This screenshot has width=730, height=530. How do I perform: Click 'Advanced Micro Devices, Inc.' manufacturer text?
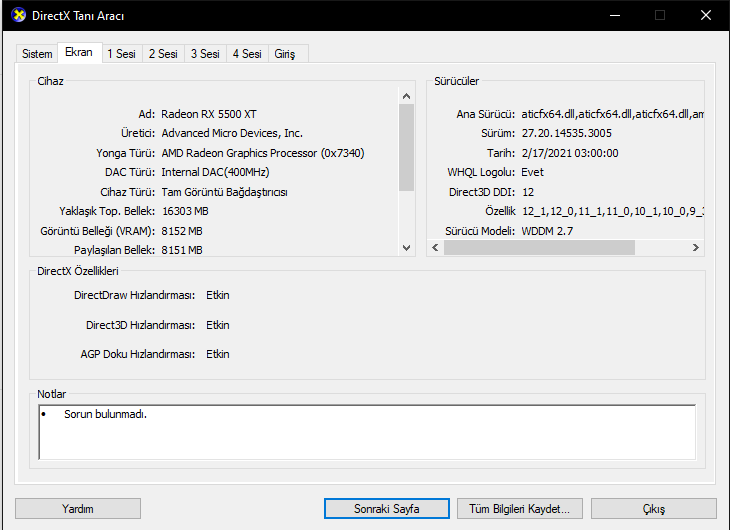tap(232, 133)
